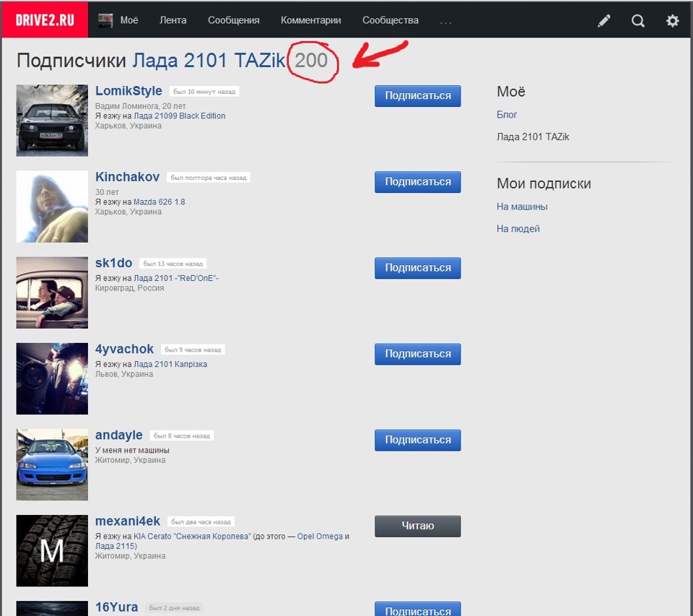Screen dimensions: 693x616
Task: Open the Лада 21099 Black Edition car link
Action: click(x=180, y=116)
